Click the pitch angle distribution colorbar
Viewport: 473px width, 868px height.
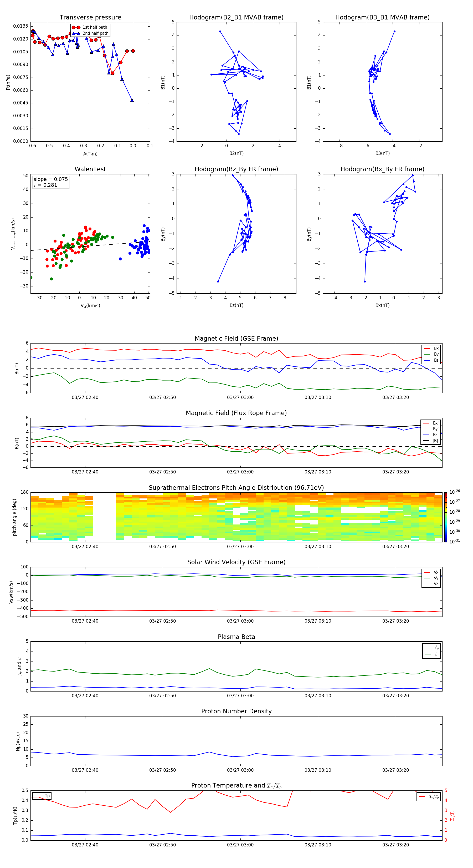446,517
